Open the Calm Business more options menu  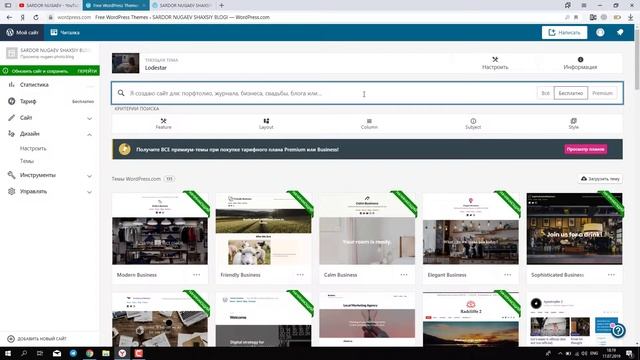pyautogui.click(x=404, y=275)
